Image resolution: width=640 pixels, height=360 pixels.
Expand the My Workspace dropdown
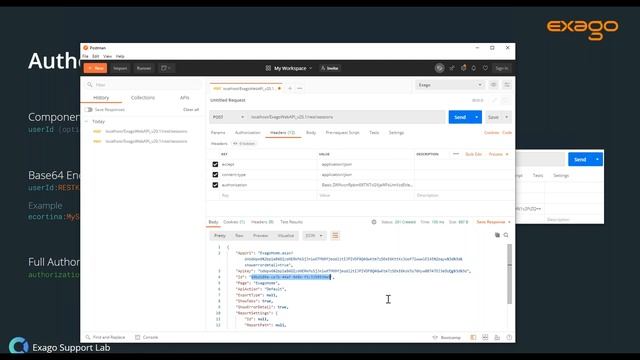click(x=289, y=68)
